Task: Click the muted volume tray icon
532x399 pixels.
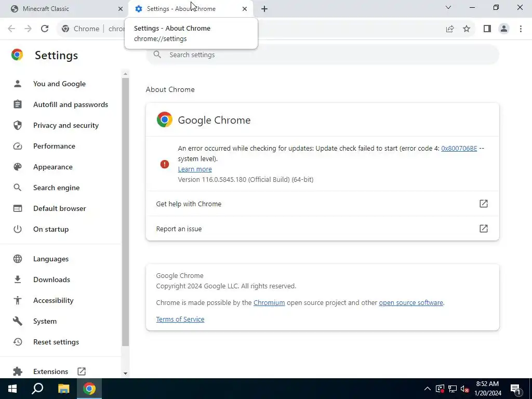Action: [464, 389]
